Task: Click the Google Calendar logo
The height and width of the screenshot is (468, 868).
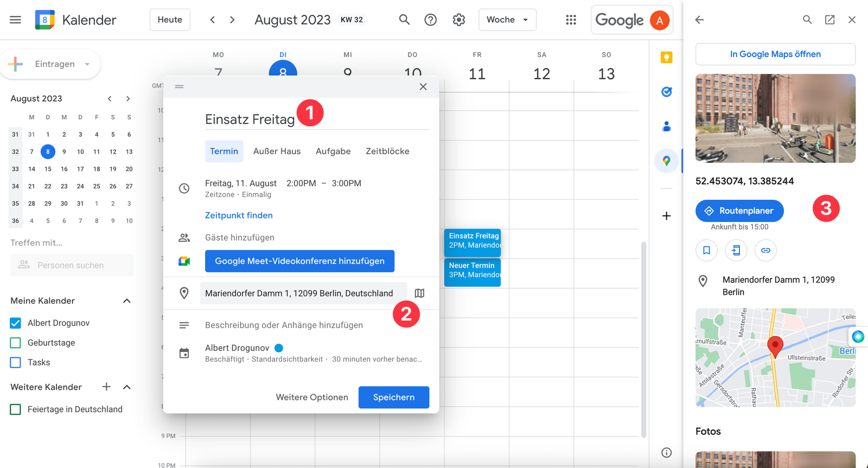Action: pyautogui.click(x=45, y=20)
